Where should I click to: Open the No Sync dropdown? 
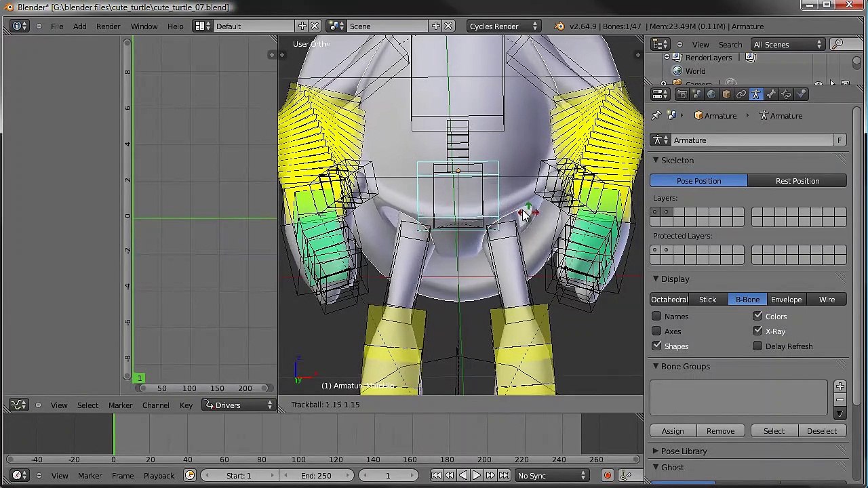point(552,476)
